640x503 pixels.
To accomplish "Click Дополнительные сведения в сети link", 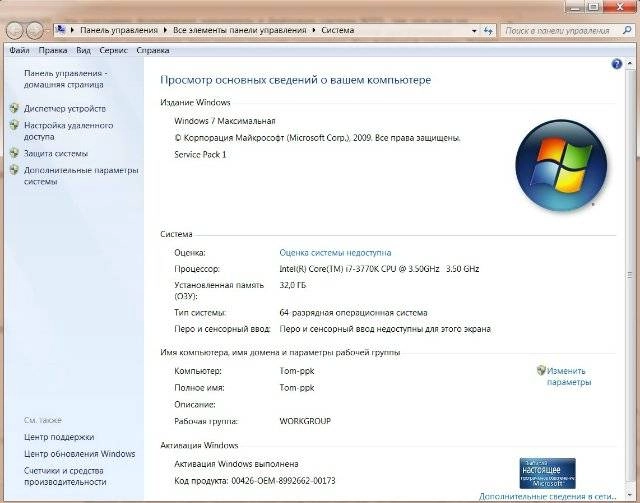I will tap(547, 496).
